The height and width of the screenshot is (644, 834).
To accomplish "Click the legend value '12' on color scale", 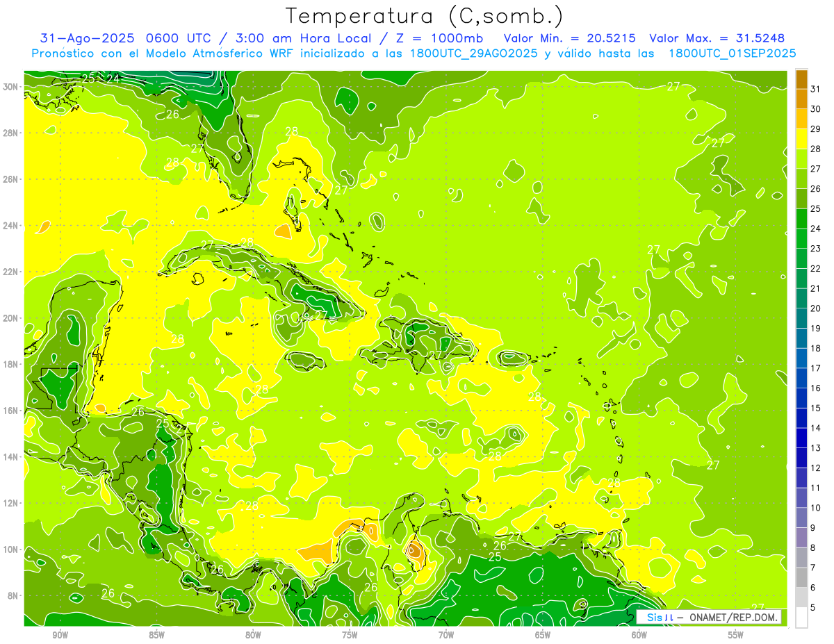I will (x=816, y=468).
